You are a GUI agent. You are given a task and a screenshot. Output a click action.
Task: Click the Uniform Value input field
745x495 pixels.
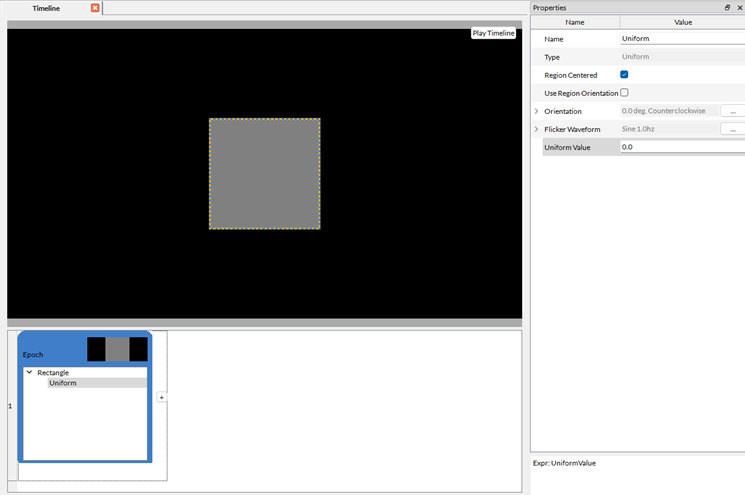click(x=682, y=147)
